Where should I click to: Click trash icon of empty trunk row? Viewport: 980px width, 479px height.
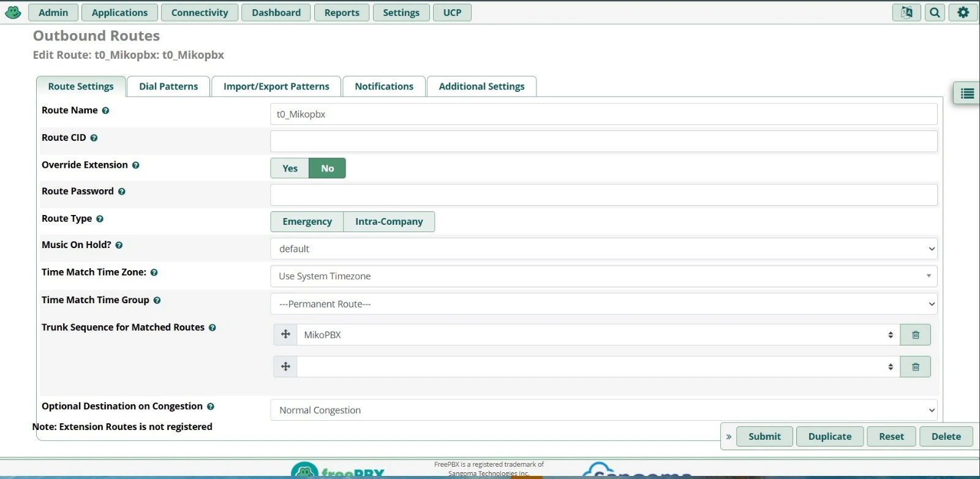click(916, 367)
